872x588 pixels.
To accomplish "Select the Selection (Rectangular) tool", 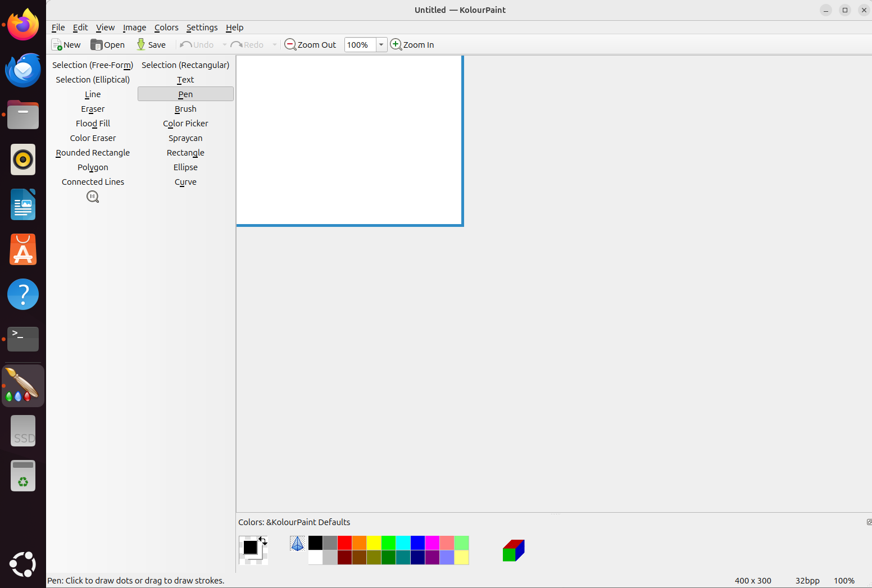I will 185,65.
